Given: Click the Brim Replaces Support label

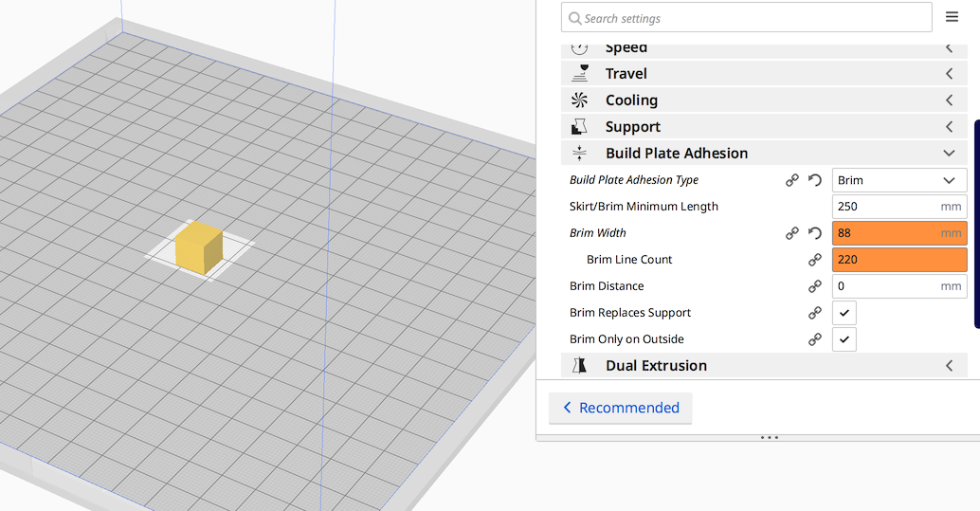Looking at the screenshot, I should point(630,313).
